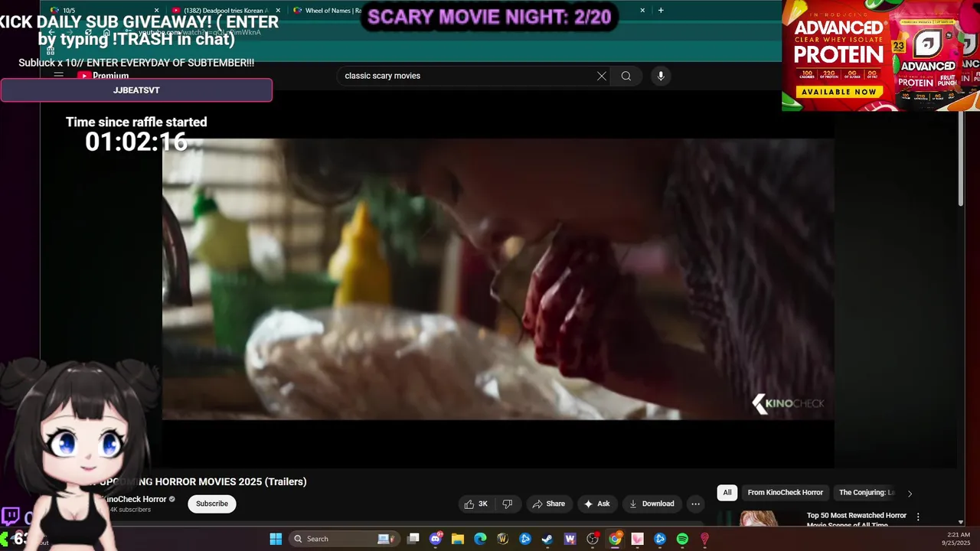Open File Explorer from the taskbar
Viewport: 980px width, 551px height.
(x=458, y=539)
